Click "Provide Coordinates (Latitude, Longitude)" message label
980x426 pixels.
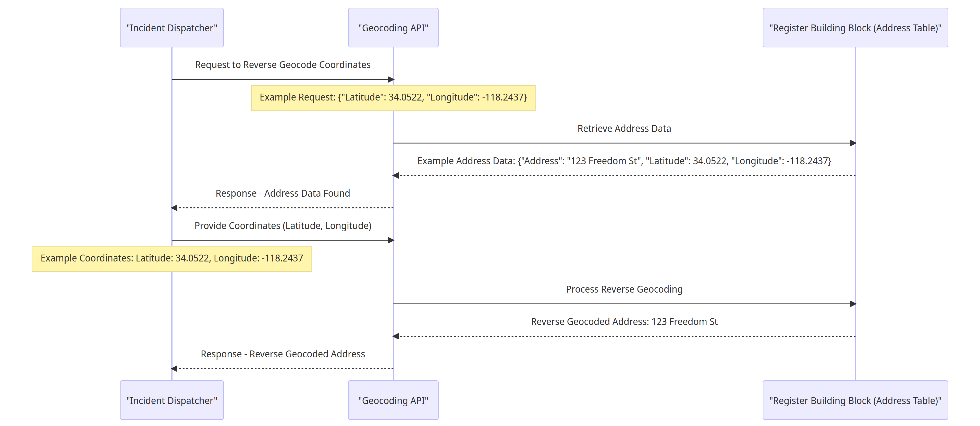click(x=283, y=225)
